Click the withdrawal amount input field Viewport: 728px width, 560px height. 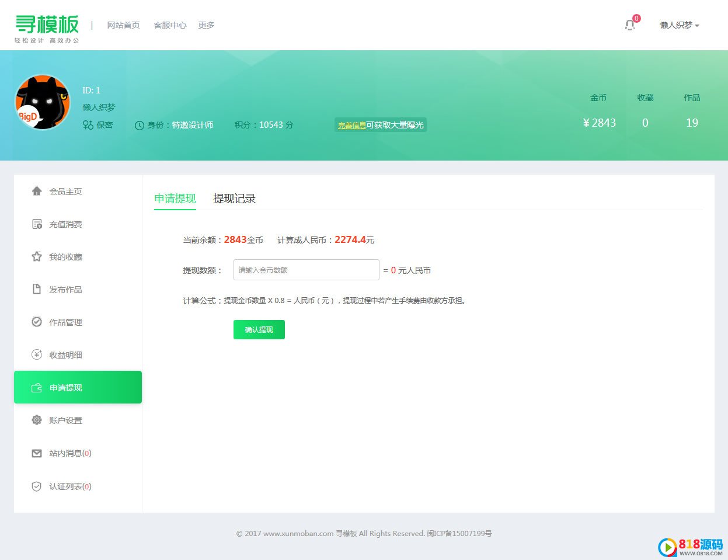click(x=306, y=270)
